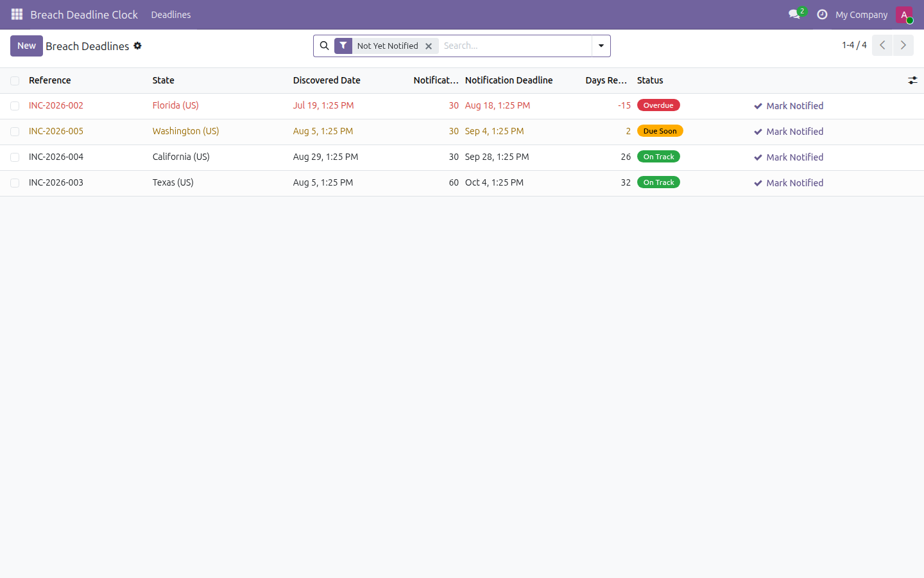Focus the Search input field
The height and width of the screenshot is (578, 924).
(515, 46)
